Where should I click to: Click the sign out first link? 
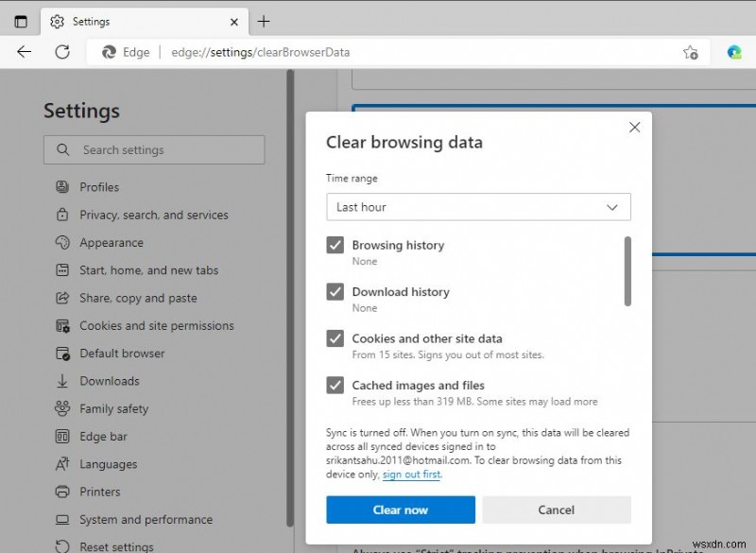[x=412, y=474]
